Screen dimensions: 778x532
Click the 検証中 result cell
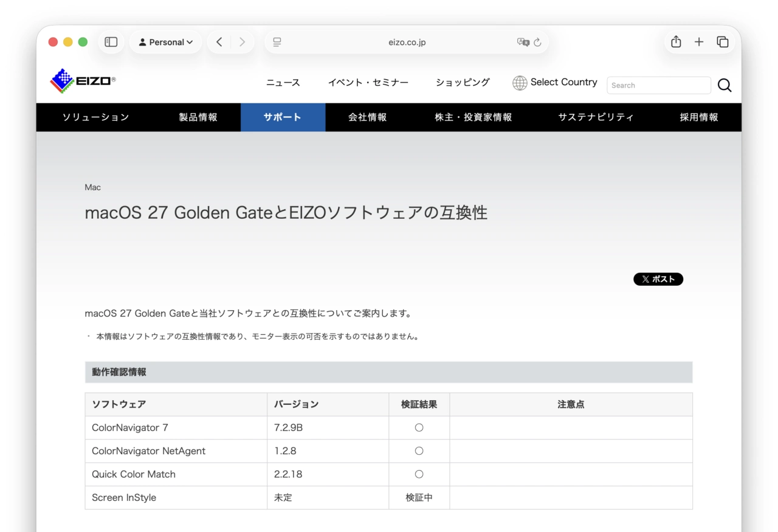coord(419,497)
